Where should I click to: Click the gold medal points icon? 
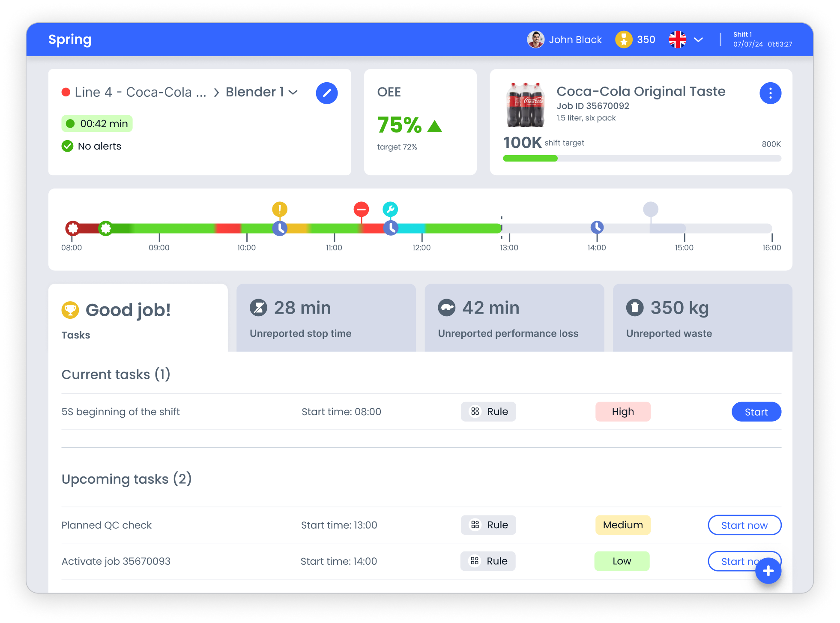(623, 40)
